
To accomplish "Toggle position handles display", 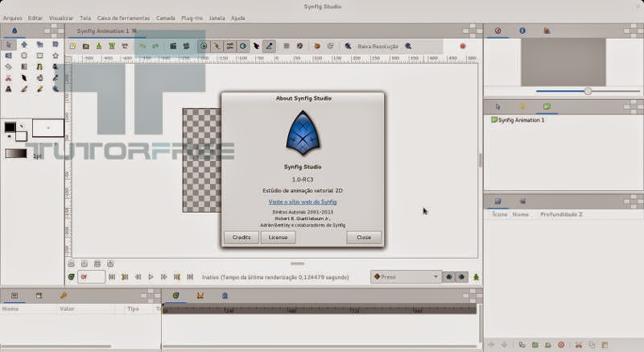I will [x=204, y=46].
